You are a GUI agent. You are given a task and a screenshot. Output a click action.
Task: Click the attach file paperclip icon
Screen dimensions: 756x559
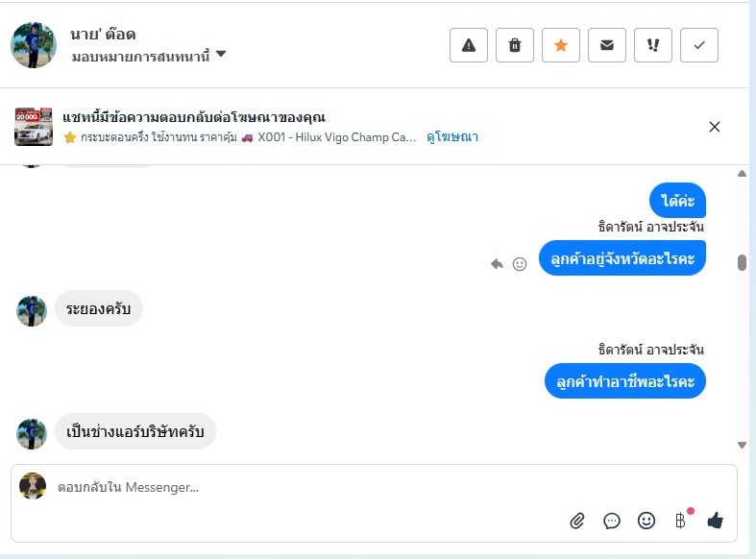point(577,521)
